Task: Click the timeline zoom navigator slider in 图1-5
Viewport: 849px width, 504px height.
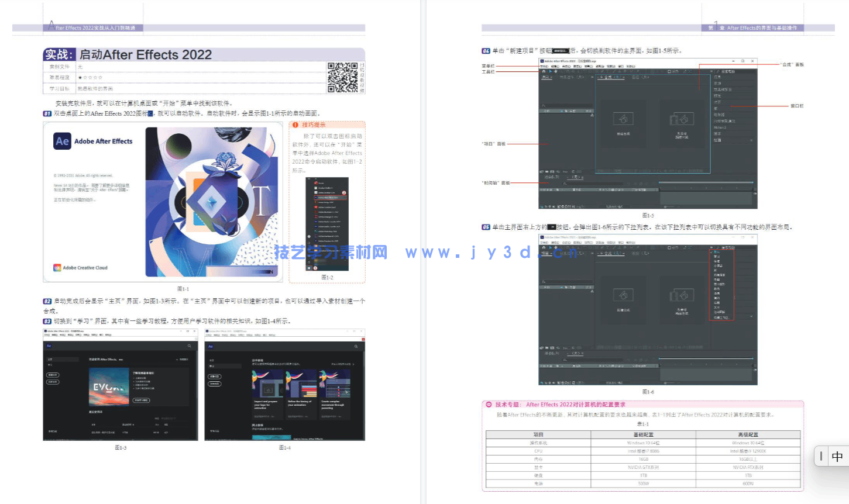Action: click(706, 182)
